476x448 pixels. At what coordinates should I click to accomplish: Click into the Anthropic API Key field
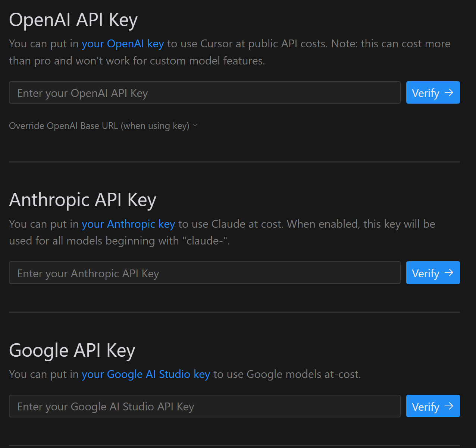tap(204, 273)
